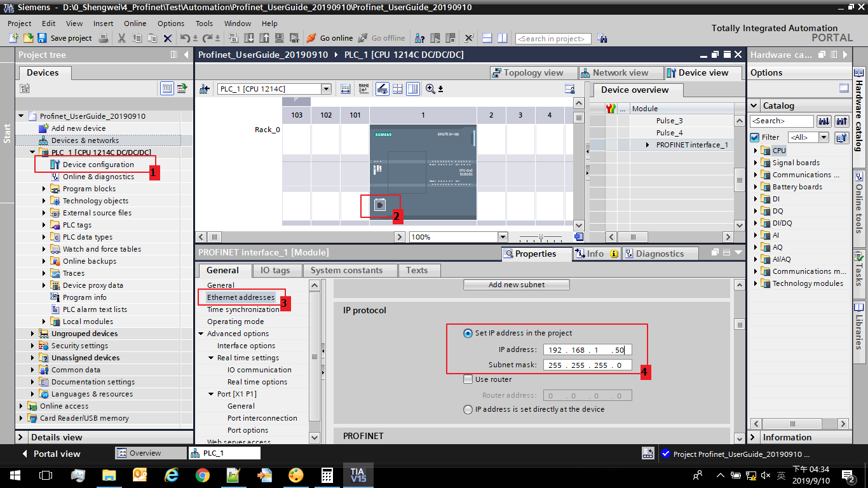868x488 pixels.
Task: Open the Hardware catalog side tab
Action: coord(859,109)
